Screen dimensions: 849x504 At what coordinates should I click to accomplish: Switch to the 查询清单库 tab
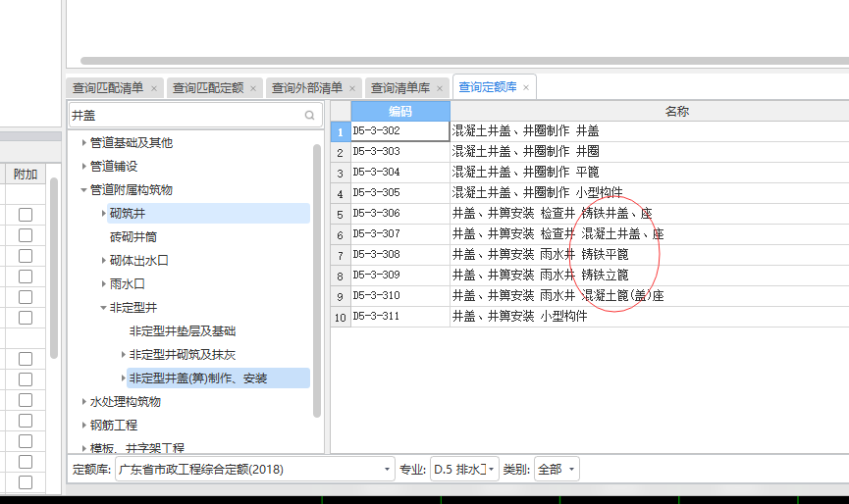point(400,87)
